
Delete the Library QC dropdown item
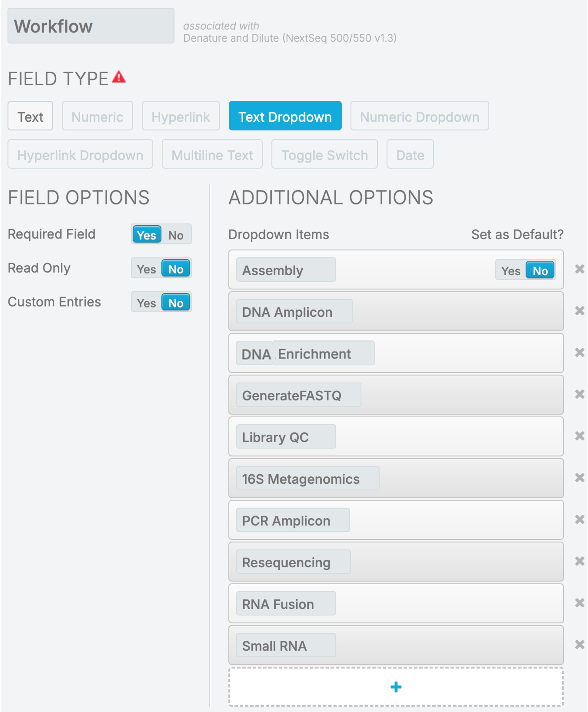pyautogui.click(x=579, y=436)
